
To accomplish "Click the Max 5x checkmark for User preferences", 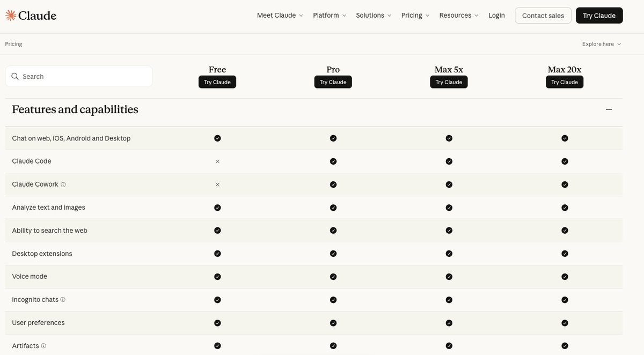I will click(x=449, y=323).
